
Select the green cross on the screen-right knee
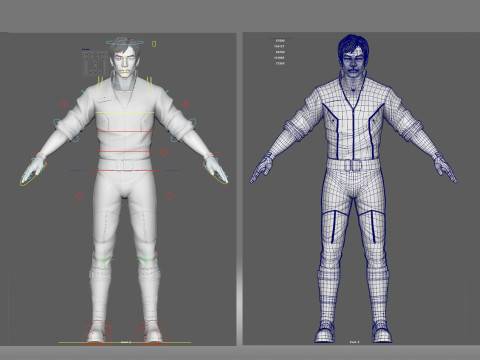[x=146, y=259]
